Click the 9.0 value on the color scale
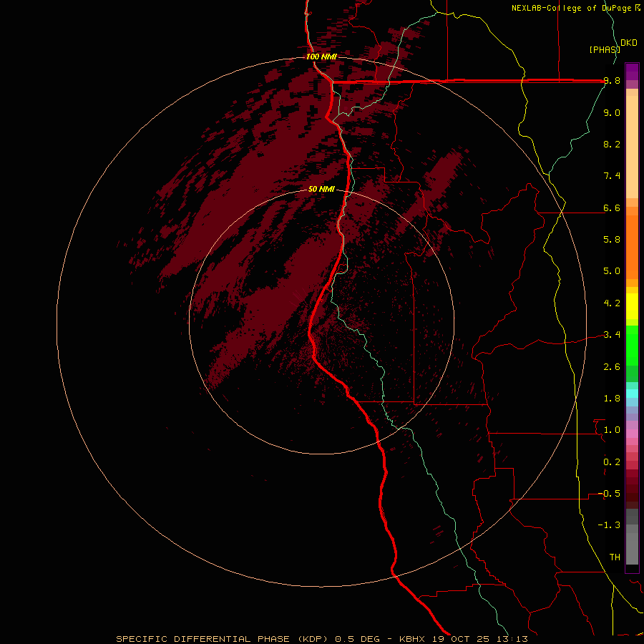The height and width of the screenshot is (644, 644). tap(612, 113)
